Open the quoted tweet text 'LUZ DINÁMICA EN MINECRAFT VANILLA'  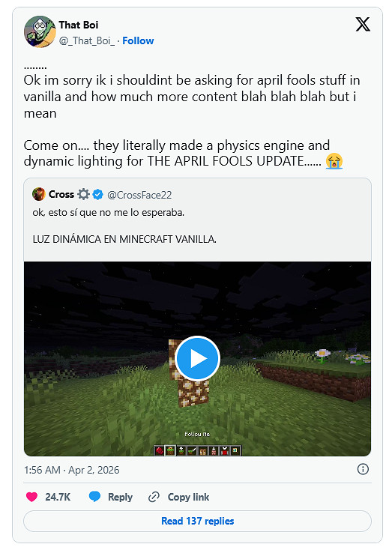(x=124, y=239)
